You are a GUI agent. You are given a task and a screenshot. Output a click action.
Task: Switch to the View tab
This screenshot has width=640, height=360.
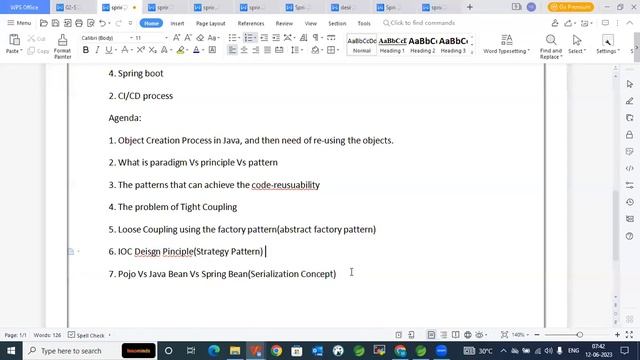(x=311, y=23)
